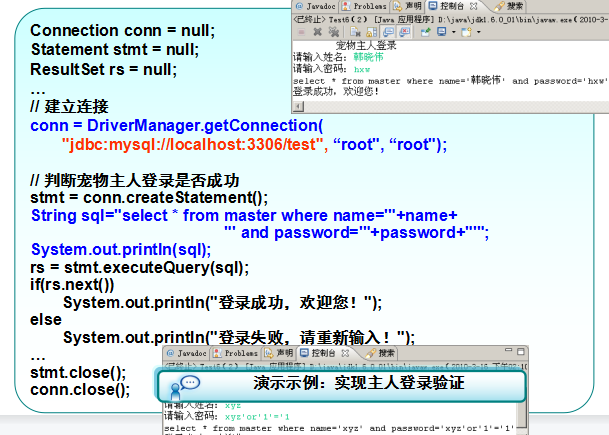The height and width of the screenshot is (435, 609).
Task: Click the select query line in bottom console
Action: click(339, 428)
